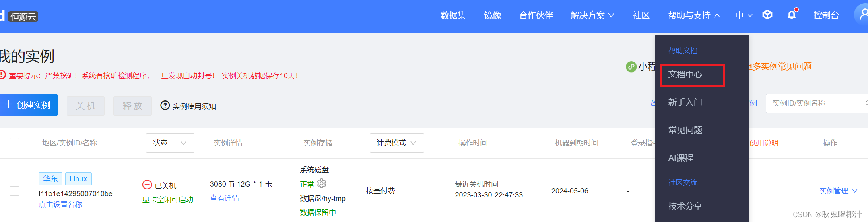
Task: Open the notification bell
Action: pyautogui.click(x=792, y=15)
